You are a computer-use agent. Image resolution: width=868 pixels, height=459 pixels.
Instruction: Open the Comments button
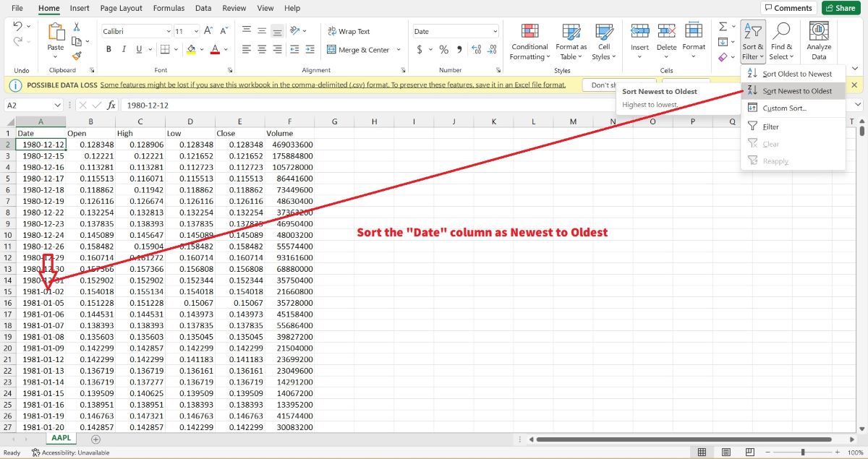788,8
